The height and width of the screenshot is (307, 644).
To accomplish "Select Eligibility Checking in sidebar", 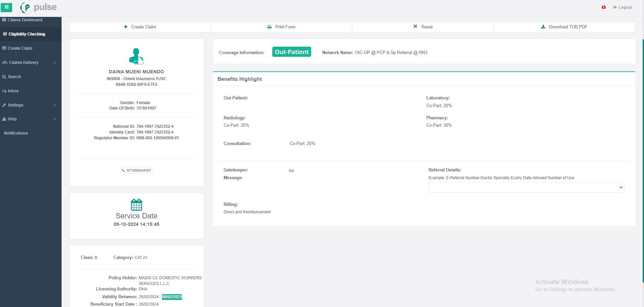I will 27,34.
